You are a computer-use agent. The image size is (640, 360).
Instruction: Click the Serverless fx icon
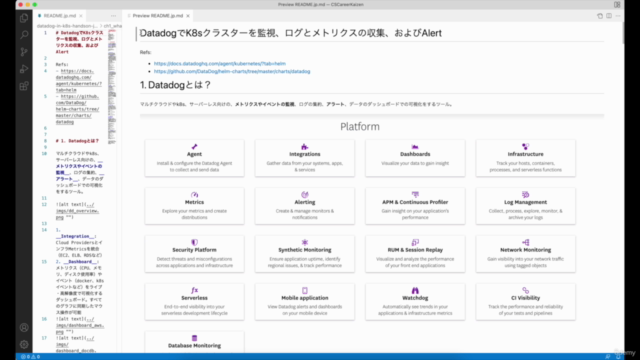[194, 290]
